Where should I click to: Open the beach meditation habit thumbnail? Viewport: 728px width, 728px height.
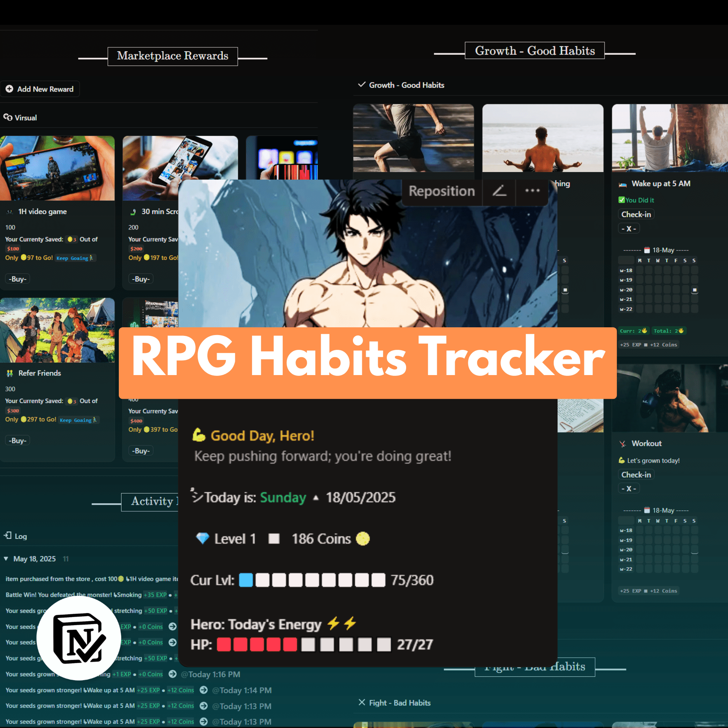[543, 138]
